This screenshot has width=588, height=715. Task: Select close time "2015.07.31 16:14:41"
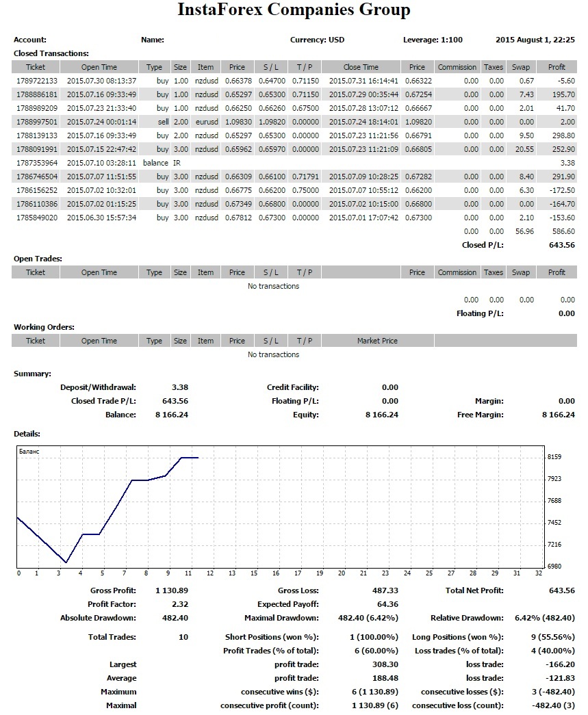pos(363,81)
